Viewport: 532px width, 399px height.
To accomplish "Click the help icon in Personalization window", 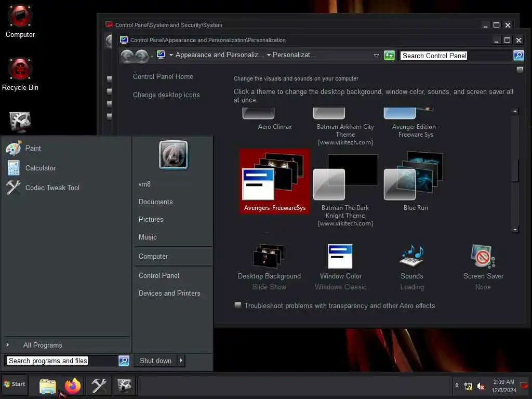I will click(x=520, y=70).
